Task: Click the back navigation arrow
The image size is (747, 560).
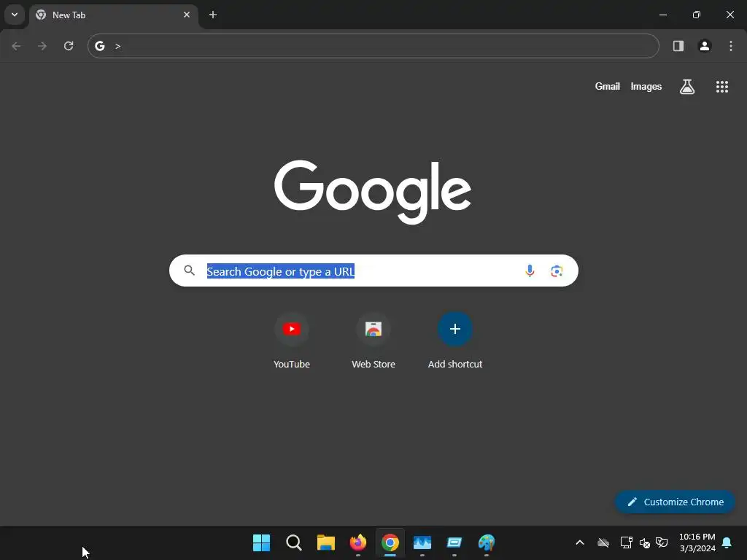Action: 16,46
